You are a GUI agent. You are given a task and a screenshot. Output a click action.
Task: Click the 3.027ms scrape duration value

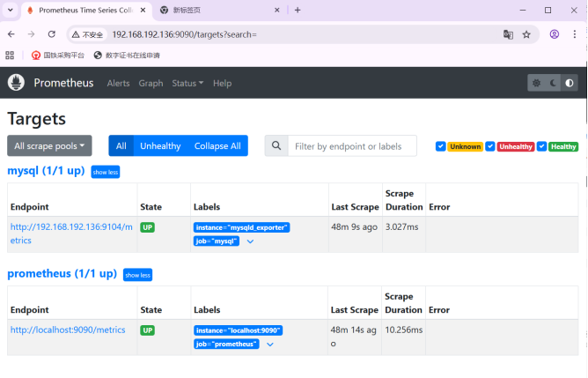coord(401,227)
